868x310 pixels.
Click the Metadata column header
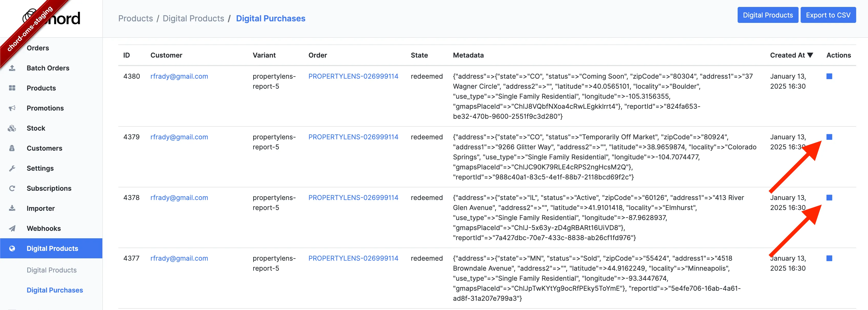468,55
